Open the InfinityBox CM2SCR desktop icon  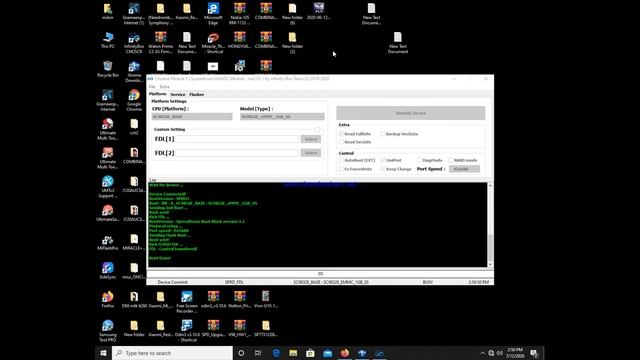pos(134,43)
